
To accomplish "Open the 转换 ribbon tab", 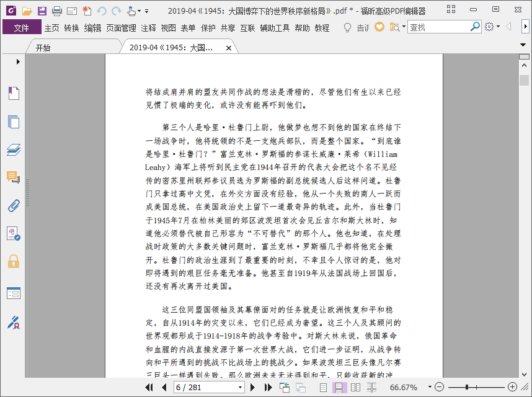I will (x=71, y=28).
